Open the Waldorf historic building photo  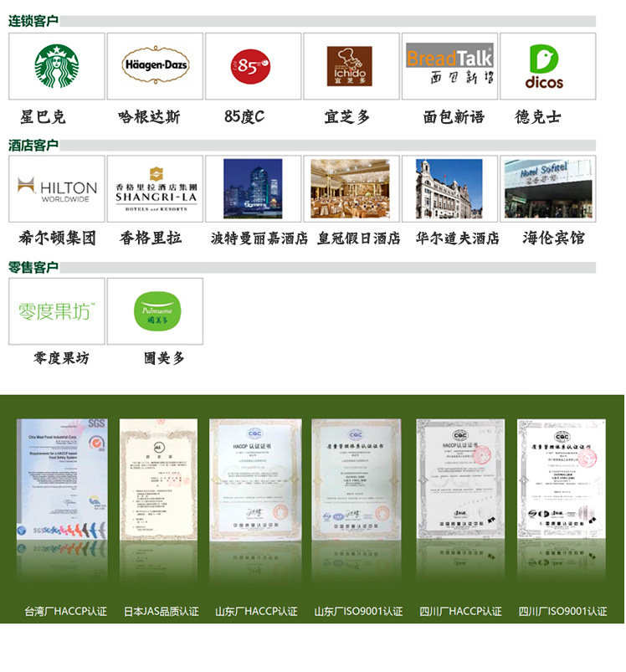[449, 188]
